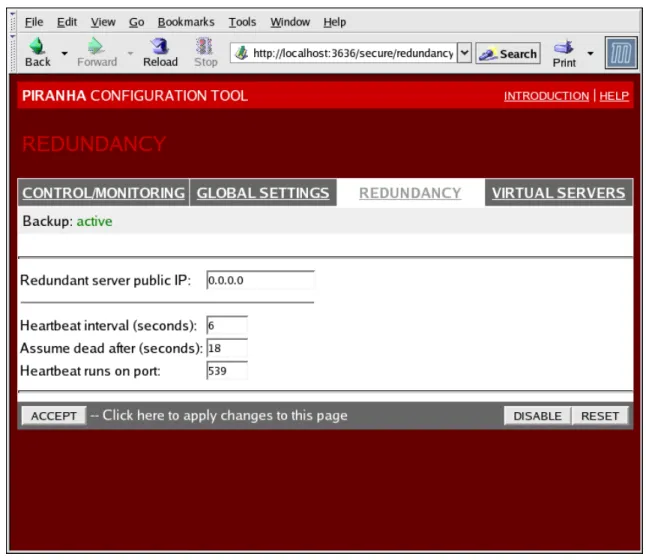Open the Forward history dropdown arrow
646x560 pixels.
[130, 53]
